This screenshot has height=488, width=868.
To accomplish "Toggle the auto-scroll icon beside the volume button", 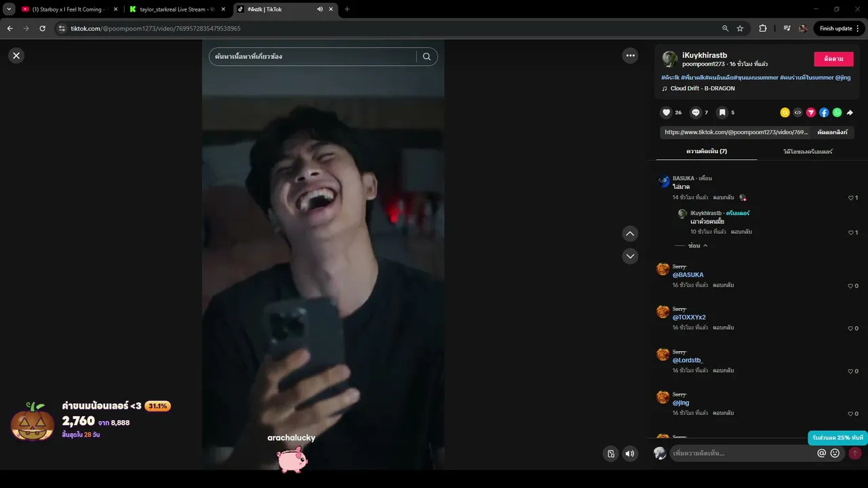I will [611, 454].
